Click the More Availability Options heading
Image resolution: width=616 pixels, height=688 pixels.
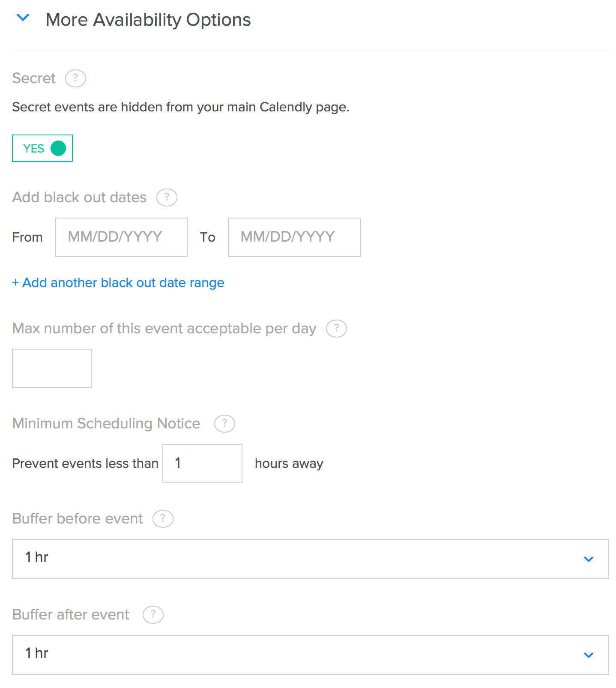pyautogui.click(x=148, y=20)
